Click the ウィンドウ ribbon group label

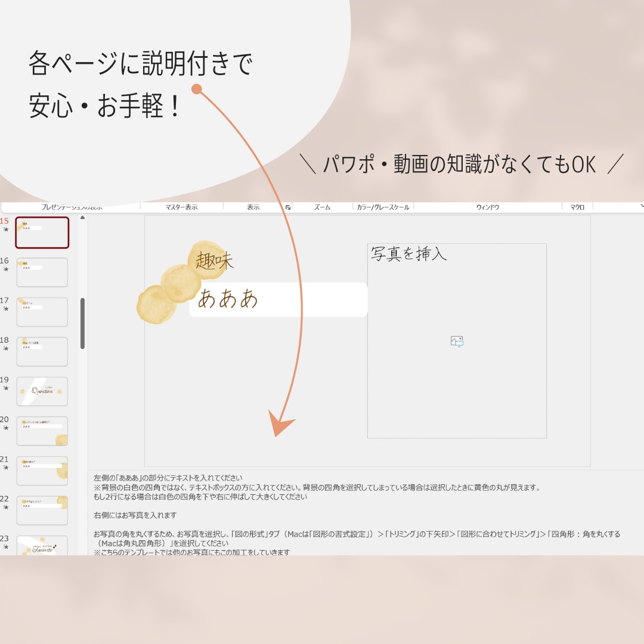488,208
